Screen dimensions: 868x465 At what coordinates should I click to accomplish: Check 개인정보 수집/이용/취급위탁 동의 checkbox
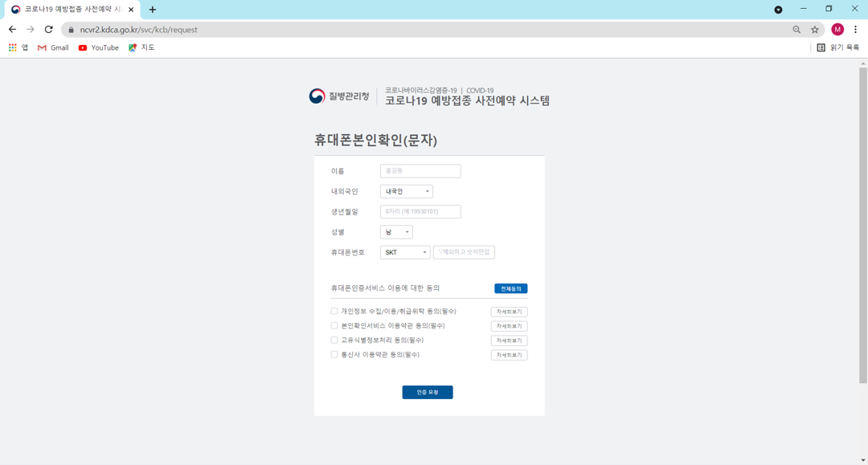334,312
